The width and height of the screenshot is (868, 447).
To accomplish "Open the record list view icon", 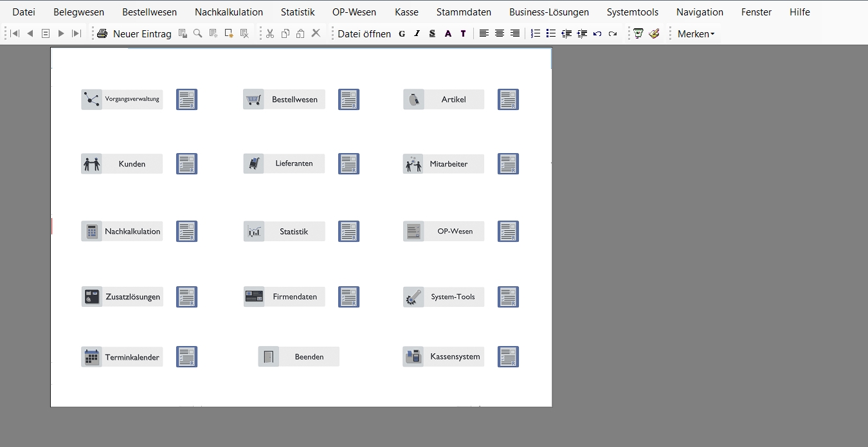I will (x=46, y=33).
